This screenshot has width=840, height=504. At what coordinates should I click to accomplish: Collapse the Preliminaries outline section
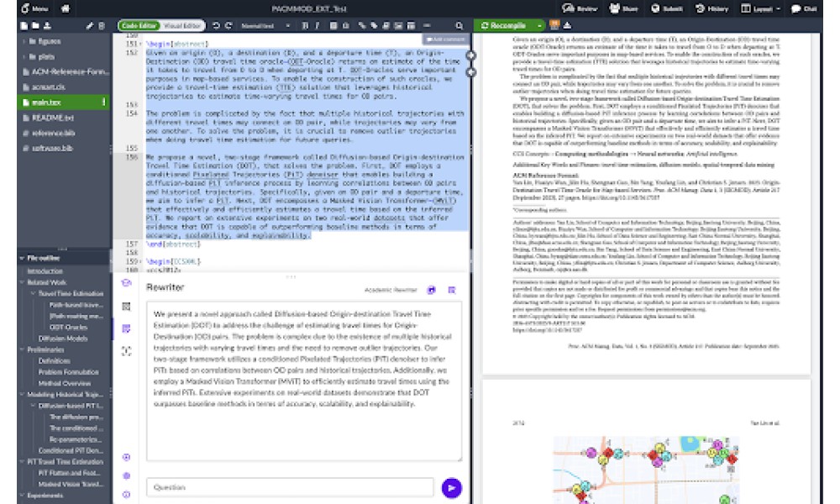23,349
